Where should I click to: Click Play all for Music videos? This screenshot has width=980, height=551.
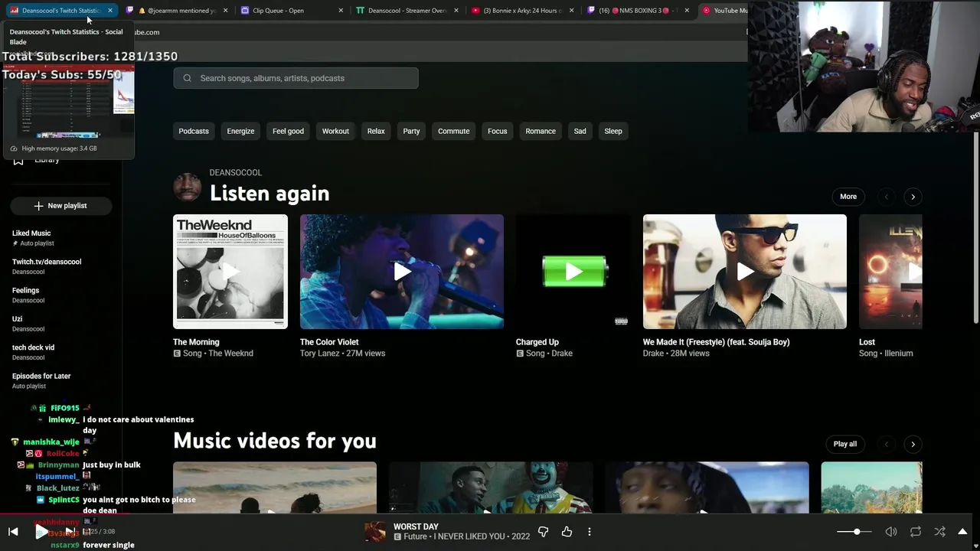[x=845, y=444]
